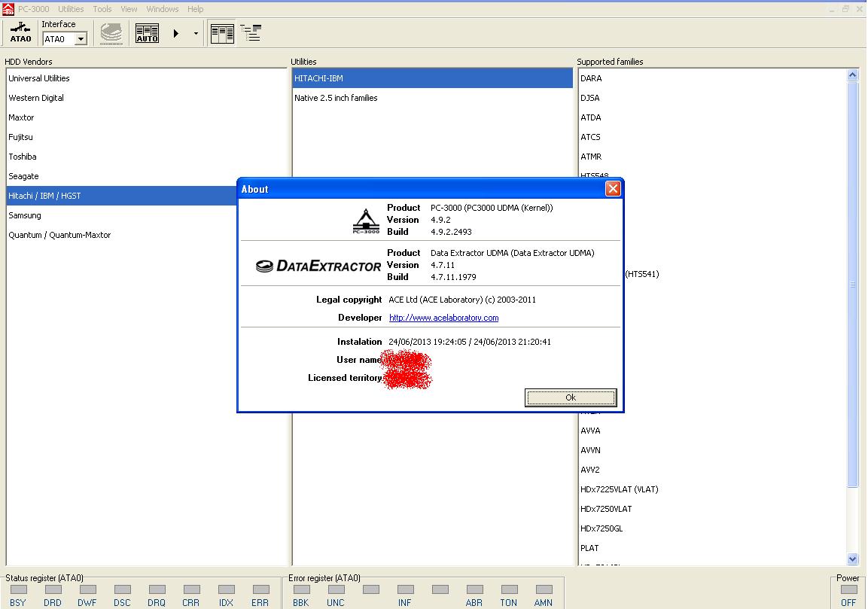Click the INF error indicator
The height and width of the screenshot is (609, 868).
[x=405, y=589]
